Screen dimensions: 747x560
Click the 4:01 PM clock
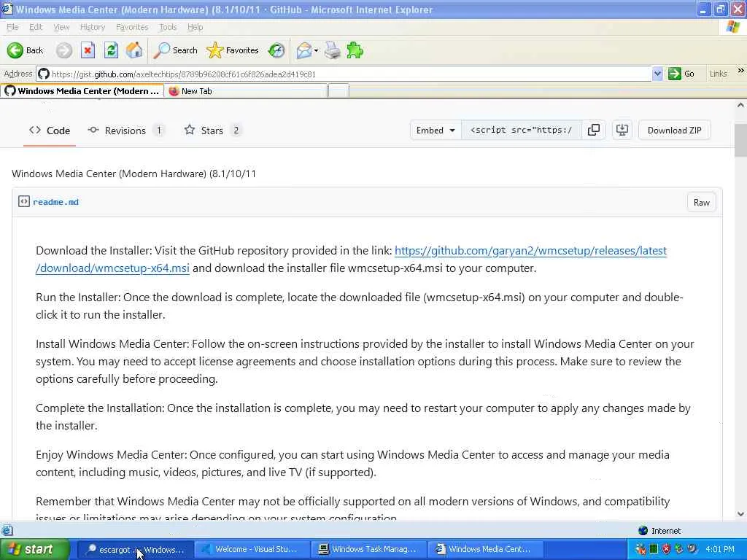(x=720, y=549)
